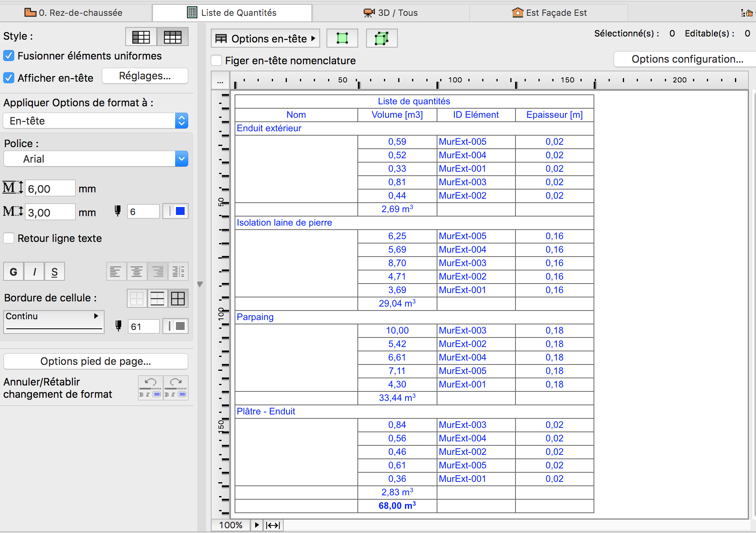Click the undo format change icon

point(150,388)
